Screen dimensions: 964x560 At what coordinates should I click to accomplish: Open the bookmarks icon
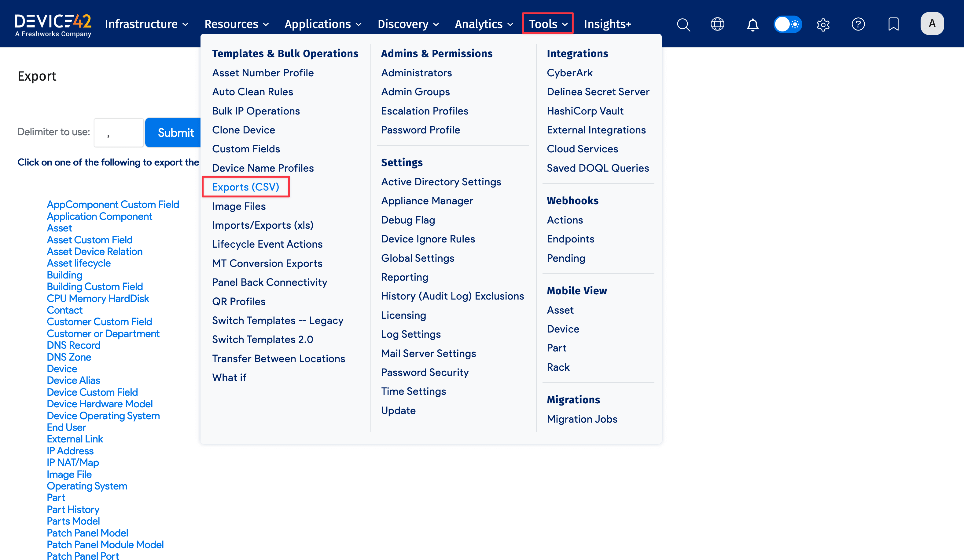coord(893,24)
